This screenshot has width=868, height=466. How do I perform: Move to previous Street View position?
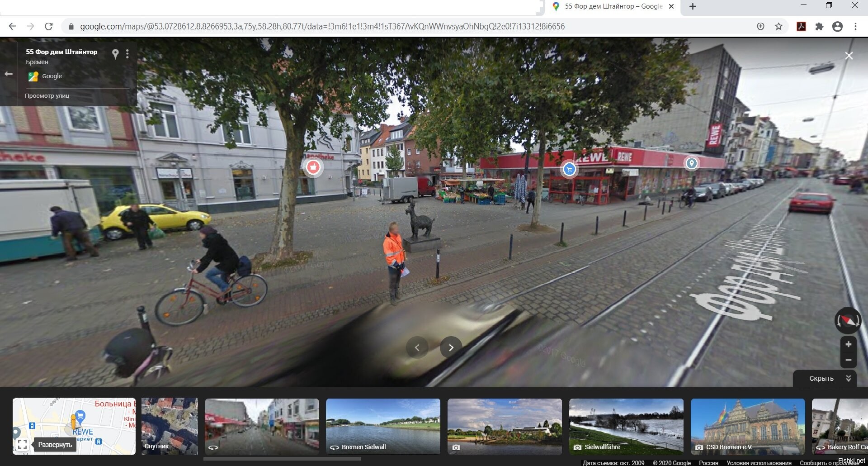click(x=417, y=347)
